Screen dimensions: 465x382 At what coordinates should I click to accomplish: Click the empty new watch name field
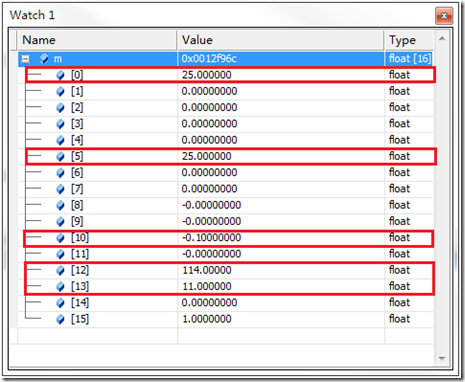97,335
